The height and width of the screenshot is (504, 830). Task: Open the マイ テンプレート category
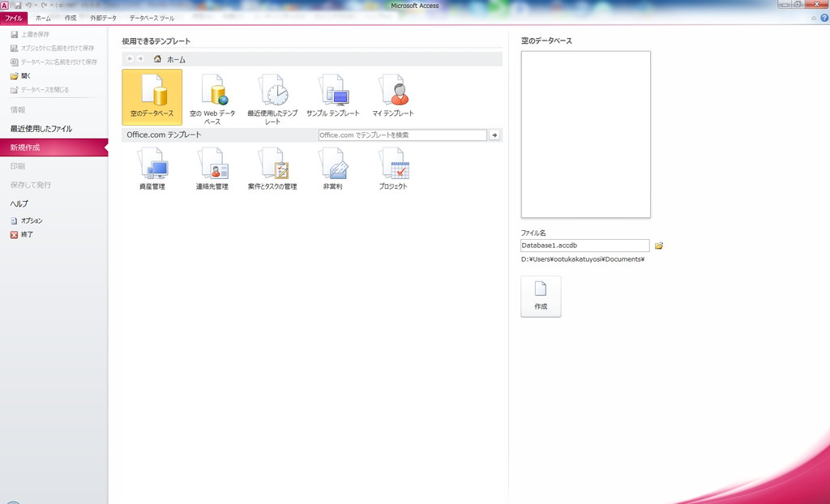click(x=393, y=96)
